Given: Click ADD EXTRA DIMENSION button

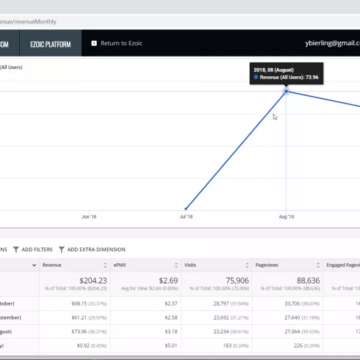Looking at the screenshot, I should (92, 249).
